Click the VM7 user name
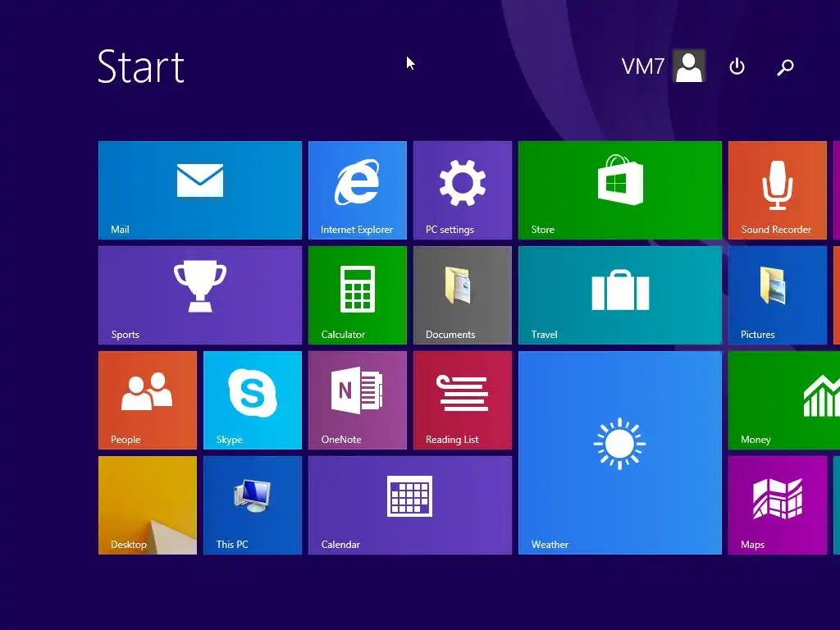840x630 pixels. point(643,67)
